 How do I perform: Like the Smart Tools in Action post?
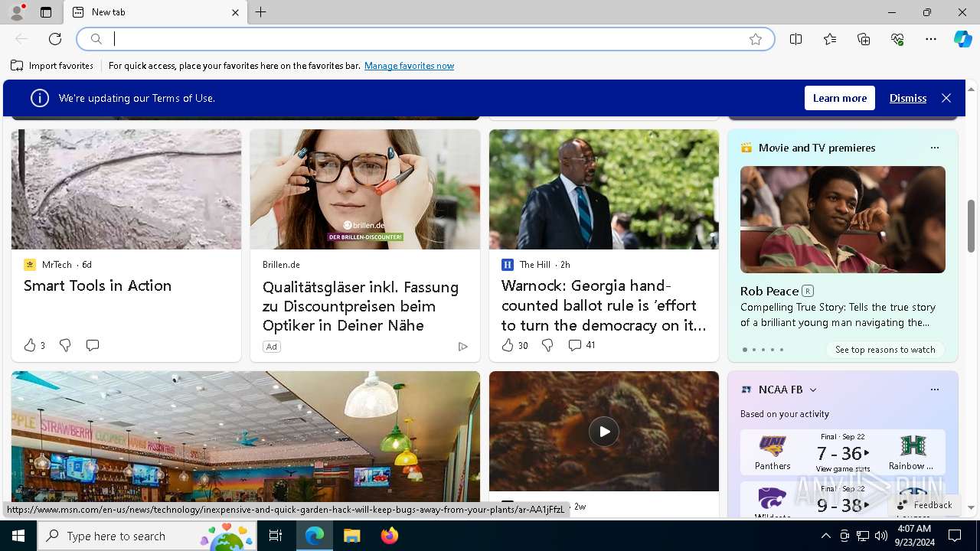(x=30, y=345)
